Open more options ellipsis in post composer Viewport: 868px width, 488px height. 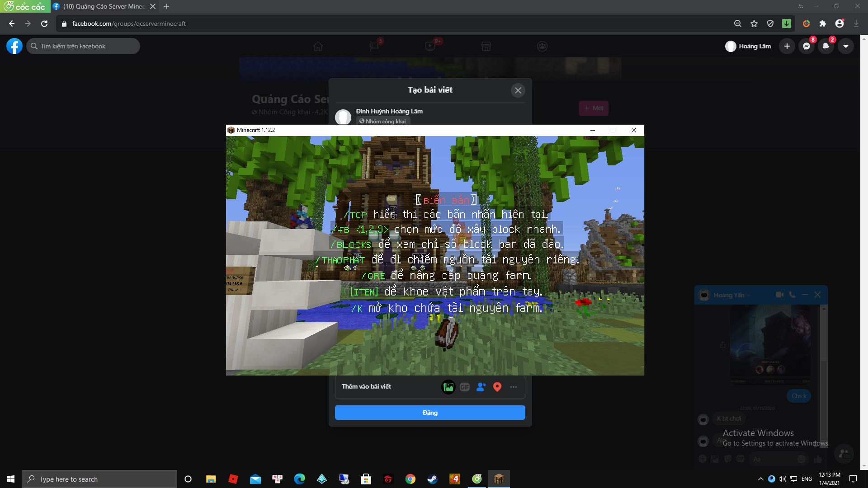pos(513,387)
